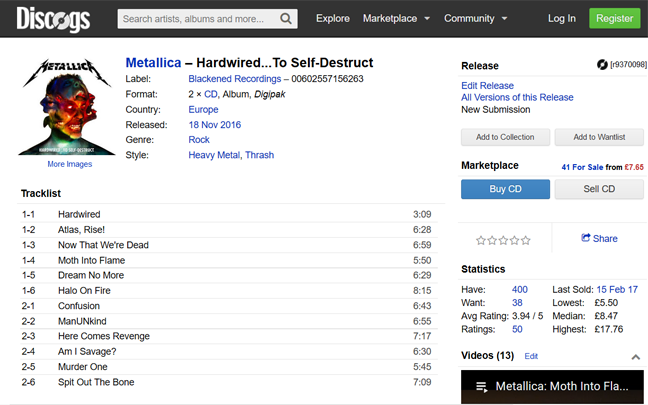Click the Videos Edit link
Screen dimensions: 648x405
point(531,356)
